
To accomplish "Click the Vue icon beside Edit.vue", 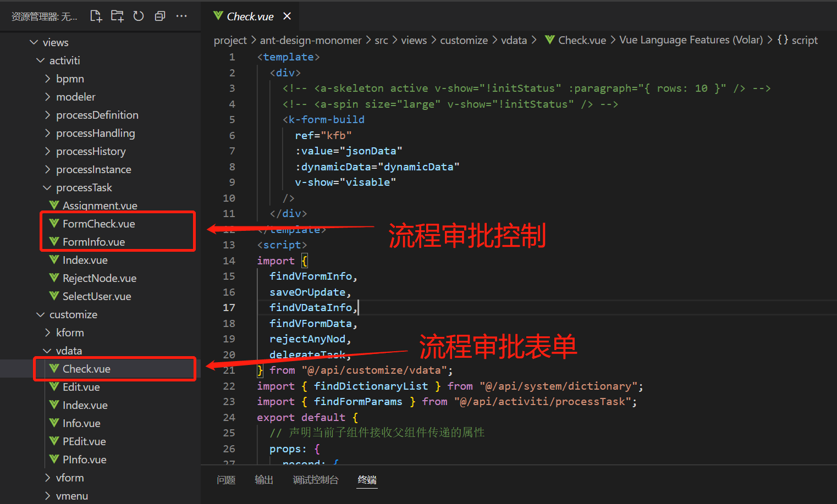I will pyautogui.click(x=54, y=386).
